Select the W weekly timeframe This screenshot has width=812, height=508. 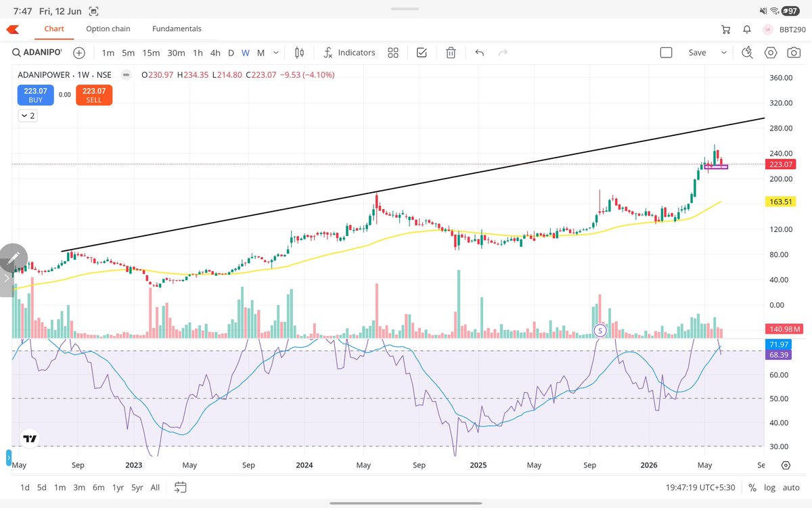pyautogui.click(x=246, y=53)
